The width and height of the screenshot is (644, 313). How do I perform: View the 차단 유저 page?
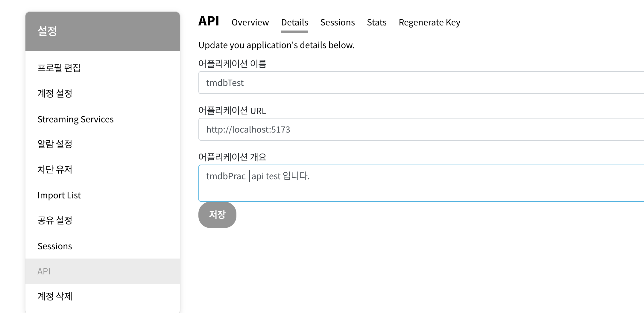coord(55,169)
